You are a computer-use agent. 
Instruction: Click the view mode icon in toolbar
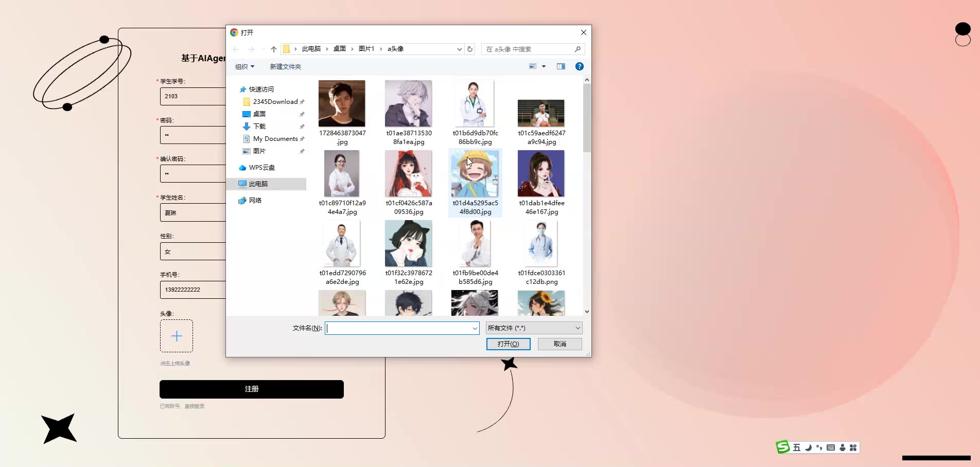coord(533,66)
